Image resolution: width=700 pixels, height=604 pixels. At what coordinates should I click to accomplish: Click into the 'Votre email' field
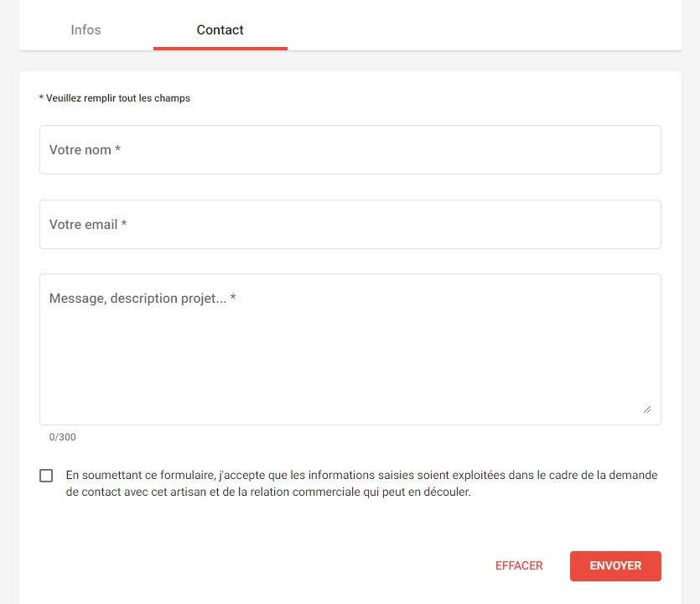[x=350, y=224]
